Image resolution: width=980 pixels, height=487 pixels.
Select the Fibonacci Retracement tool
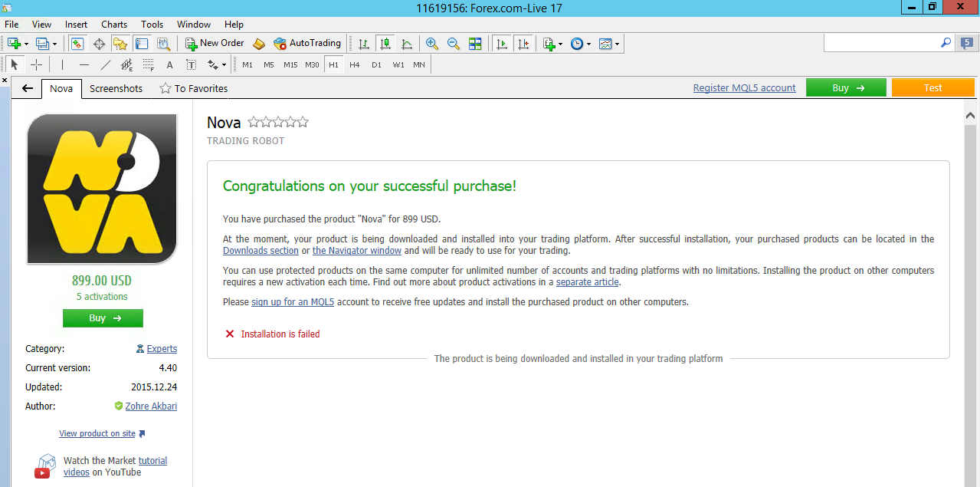point(149,65)
